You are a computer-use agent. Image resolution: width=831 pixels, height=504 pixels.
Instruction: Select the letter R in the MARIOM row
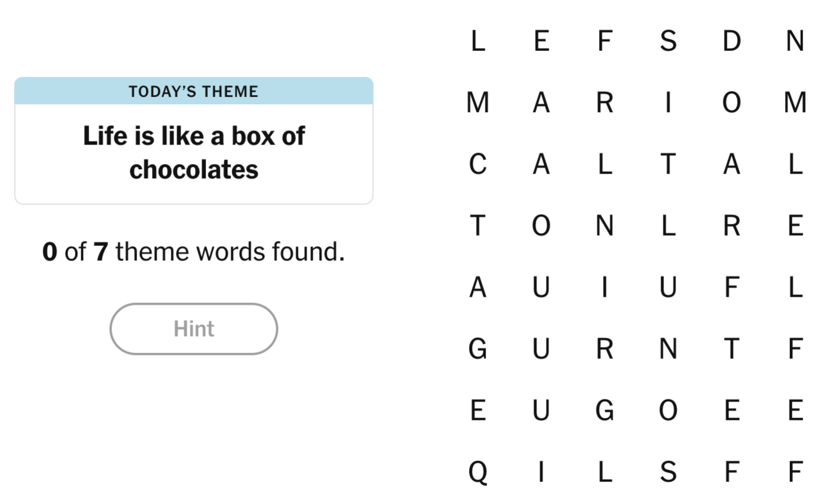[605, 102]
